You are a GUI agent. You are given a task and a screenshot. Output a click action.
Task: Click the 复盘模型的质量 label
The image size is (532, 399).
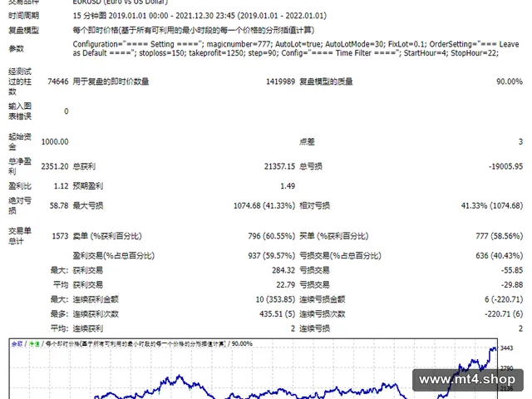326,81
